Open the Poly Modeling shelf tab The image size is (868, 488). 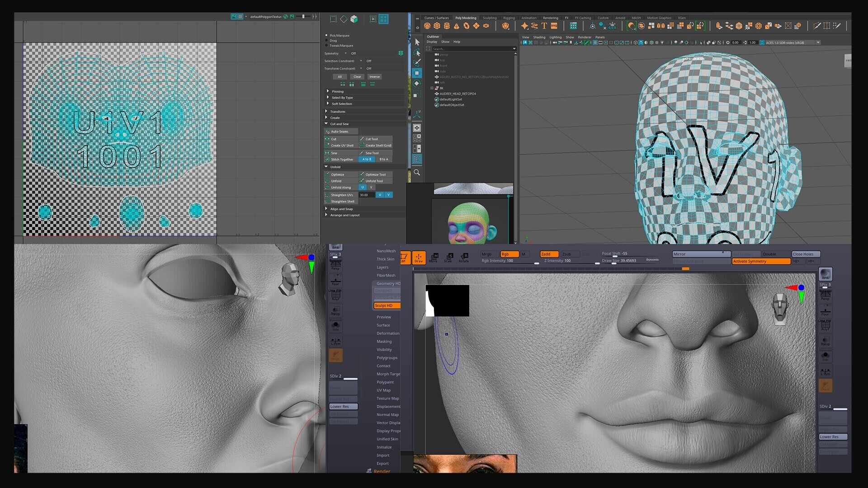[x=465, y=18]
